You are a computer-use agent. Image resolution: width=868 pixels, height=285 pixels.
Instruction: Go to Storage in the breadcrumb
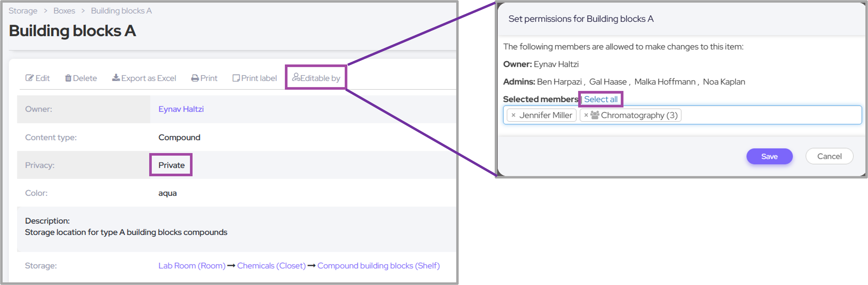[x=23, y=11]
